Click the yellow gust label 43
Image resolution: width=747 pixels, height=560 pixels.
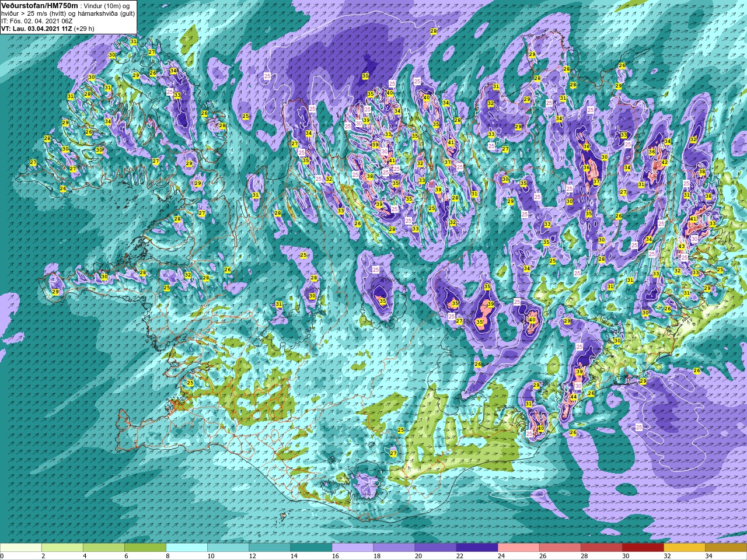682,247
